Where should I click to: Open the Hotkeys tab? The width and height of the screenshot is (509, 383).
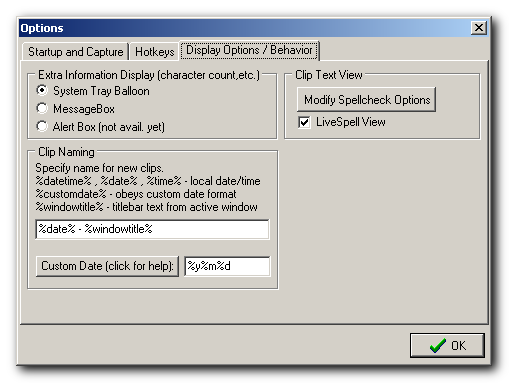pyautogui.click(x=154, y=52)
